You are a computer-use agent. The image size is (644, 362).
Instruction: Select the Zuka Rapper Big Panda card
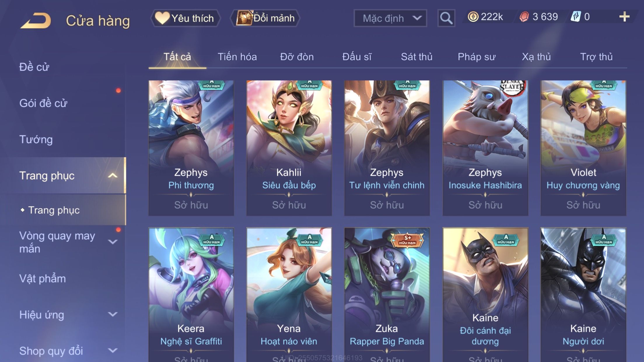point(387,295)
